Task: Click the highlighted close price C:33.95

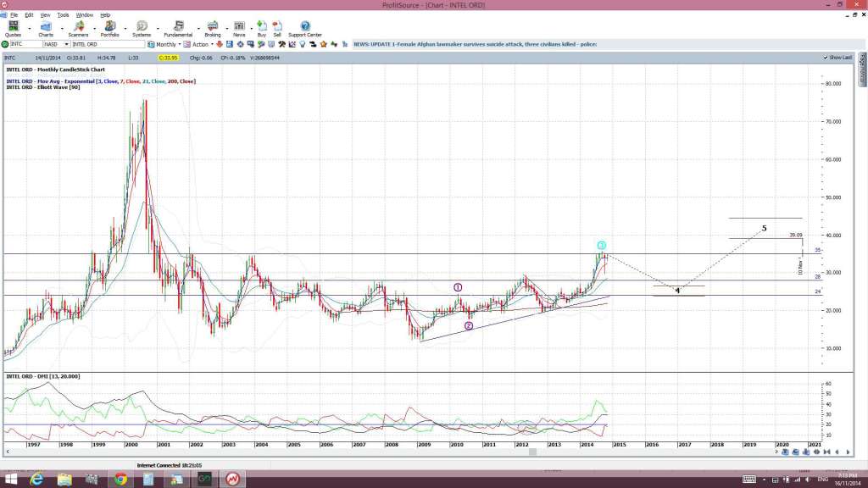Action: pos(169,58)
